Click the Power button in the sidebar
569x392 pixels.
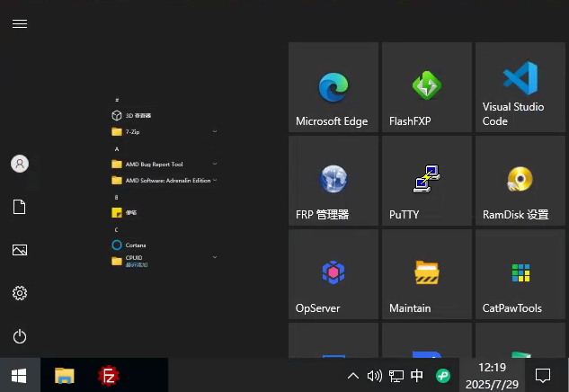[x=20, y=336]
